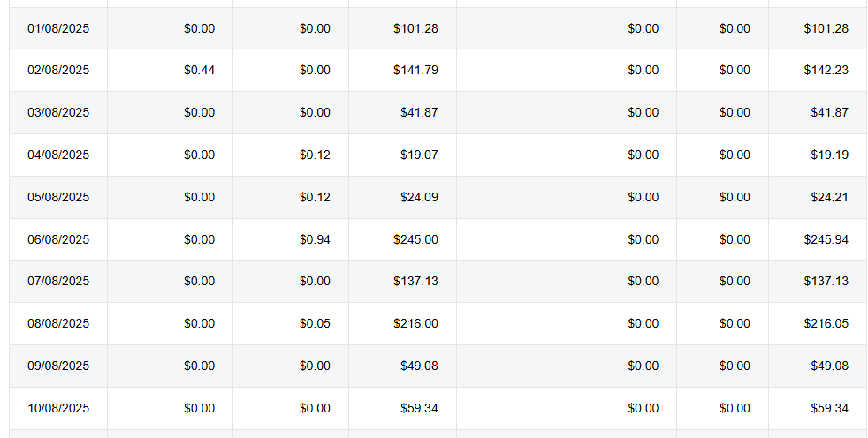
Task: Select the 03/08/2025 date cell
Action: tap(58, 112)
